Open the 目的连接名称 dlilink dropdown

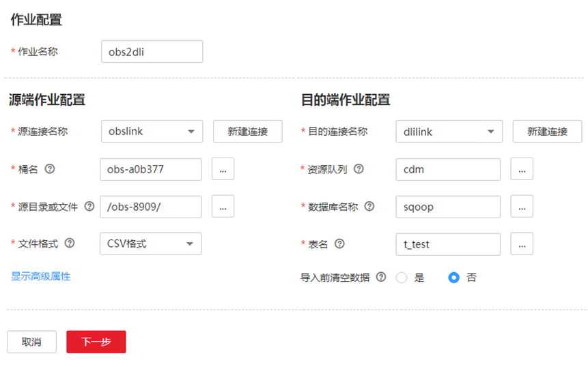(x=449, y=132)
